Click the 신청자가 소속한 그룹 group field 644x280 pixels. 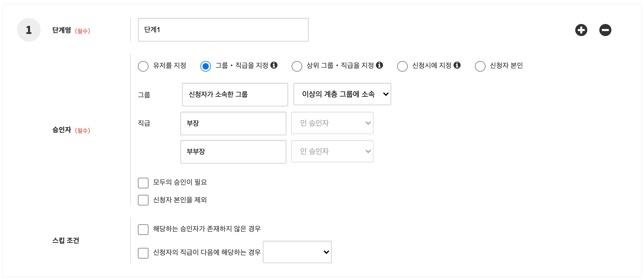[x=235, y=94]
